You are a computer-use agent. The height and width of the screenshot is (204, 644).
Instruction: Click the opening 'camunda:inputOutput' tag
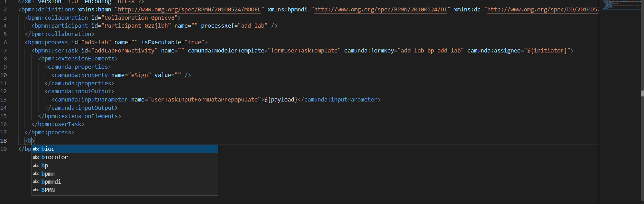(80, 91)
